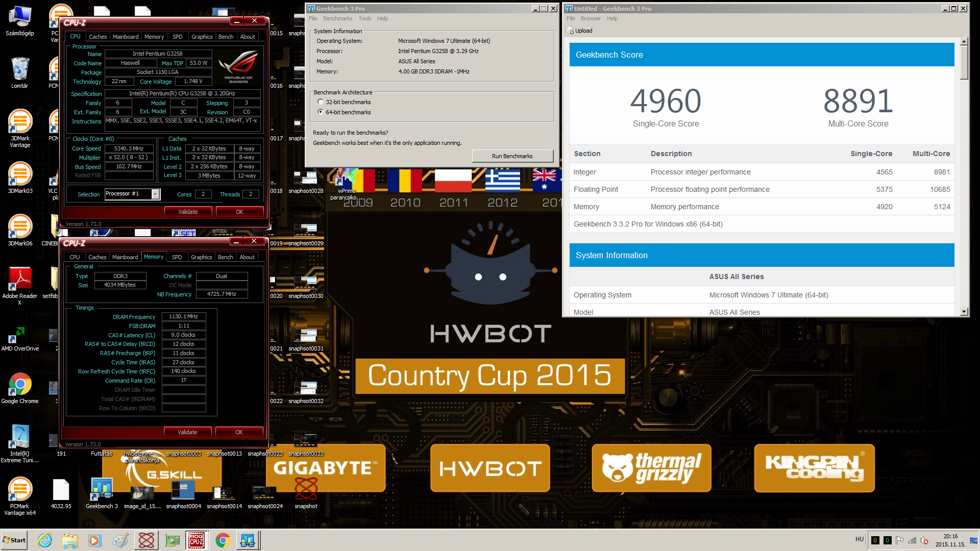The width and height of the screenshot is (980, 551).
Task: Click the Core Speed value 5340.3 MHz
Action: [x=129, y=148]
